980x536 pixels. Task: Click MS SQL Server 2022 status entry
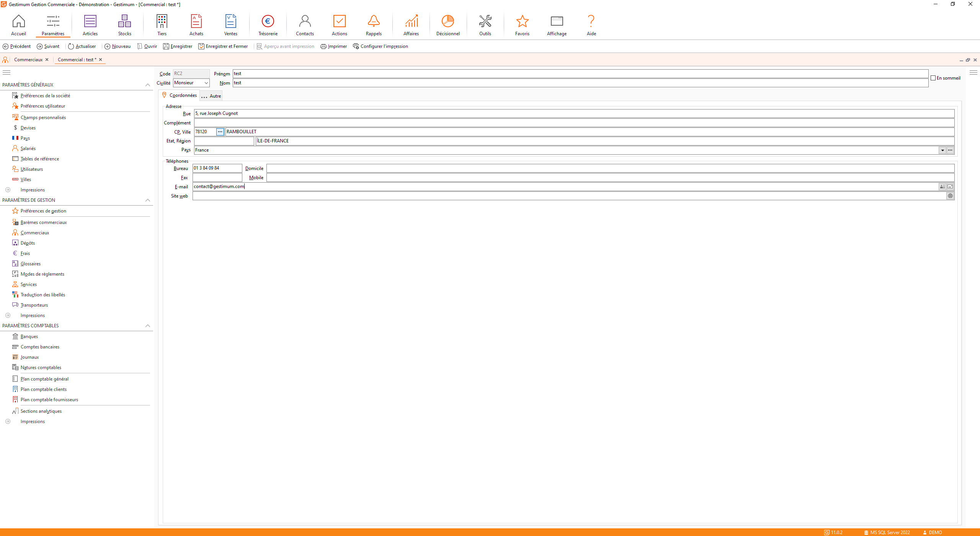(x=887, y=533)
